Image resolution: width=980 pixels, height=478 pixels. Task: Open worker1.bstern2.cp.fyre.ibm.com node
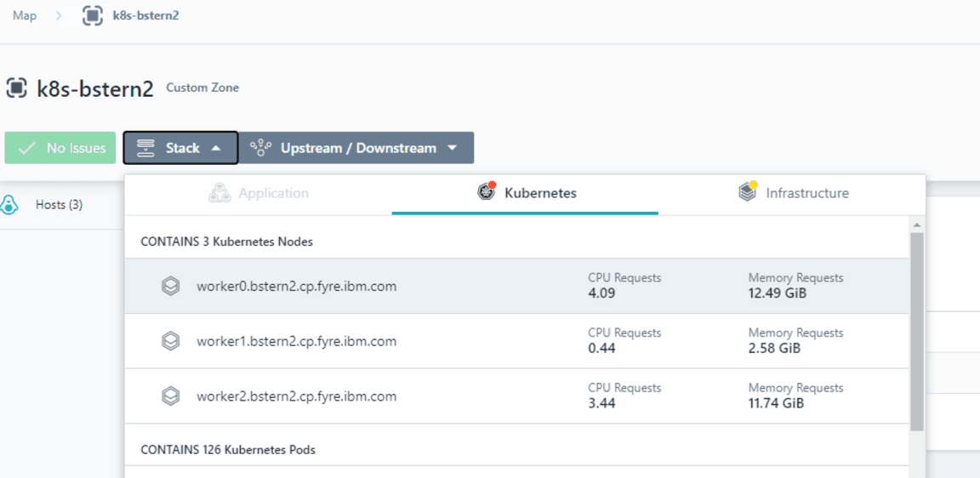(296, 342)
